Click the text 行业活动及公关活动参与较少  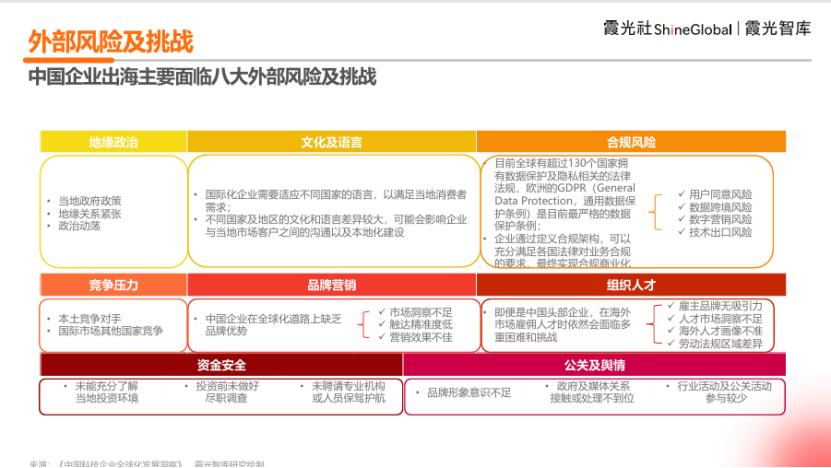[724, 392]
